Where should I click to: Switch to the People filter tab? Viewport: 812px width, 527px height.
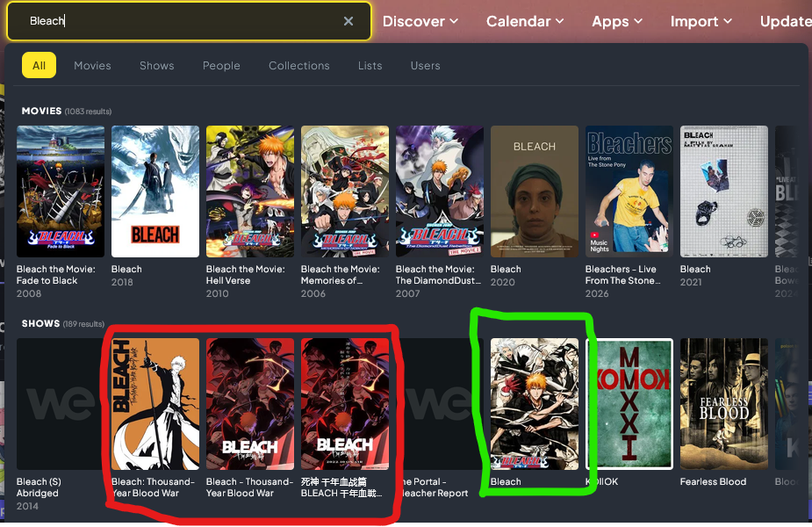click(221, 65)
